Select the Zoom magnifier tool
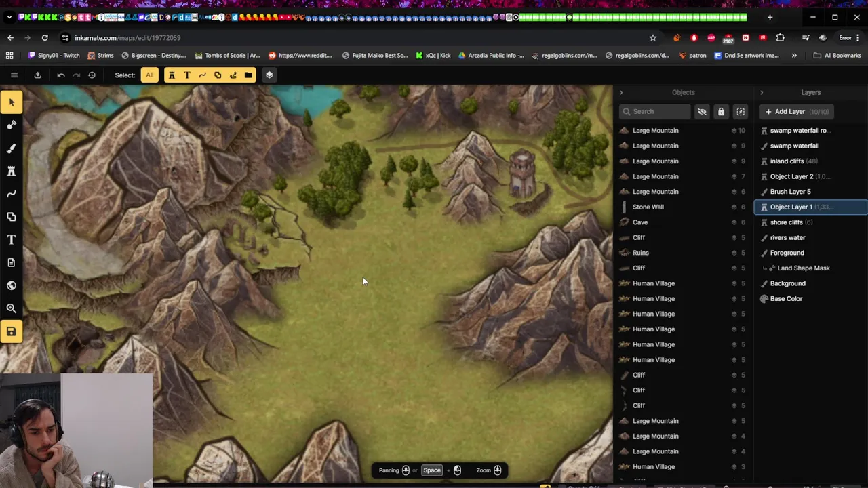This screenshot has height=488, width=868. pos(12,308)
